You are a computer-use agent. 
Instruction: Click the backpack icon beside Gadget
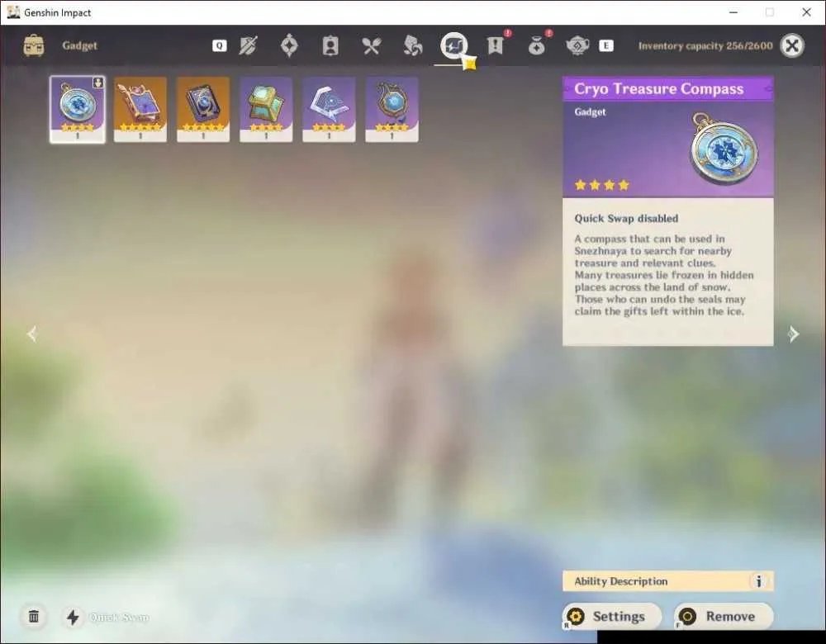(34, 45)
